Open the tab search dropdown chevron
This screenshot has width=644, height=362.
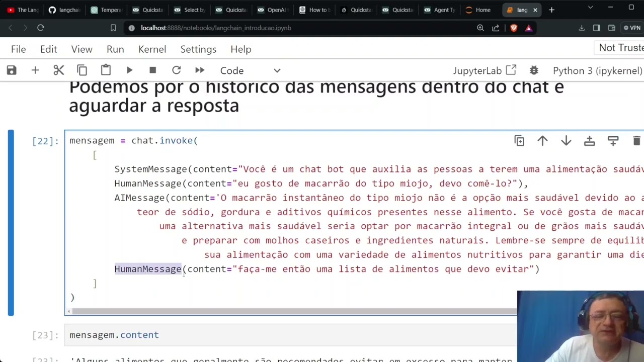pos(590,8)
